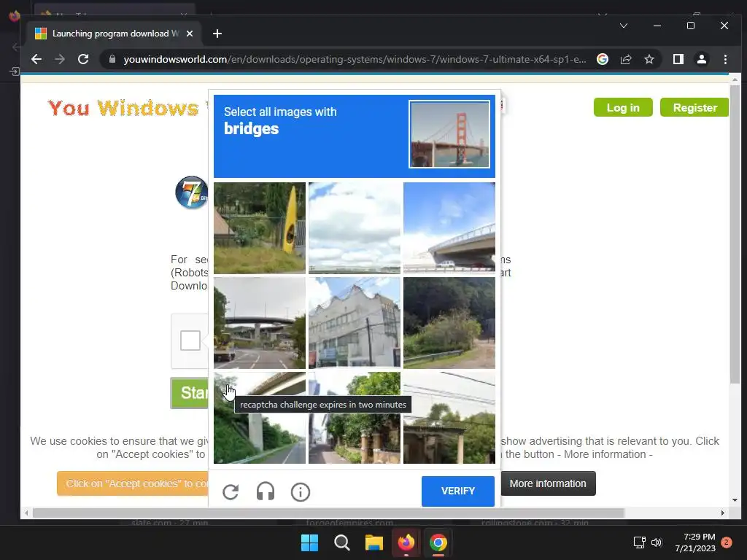The image size is (747, 560).
Task: Open the Windows Start menu
Action: [309, 542]
